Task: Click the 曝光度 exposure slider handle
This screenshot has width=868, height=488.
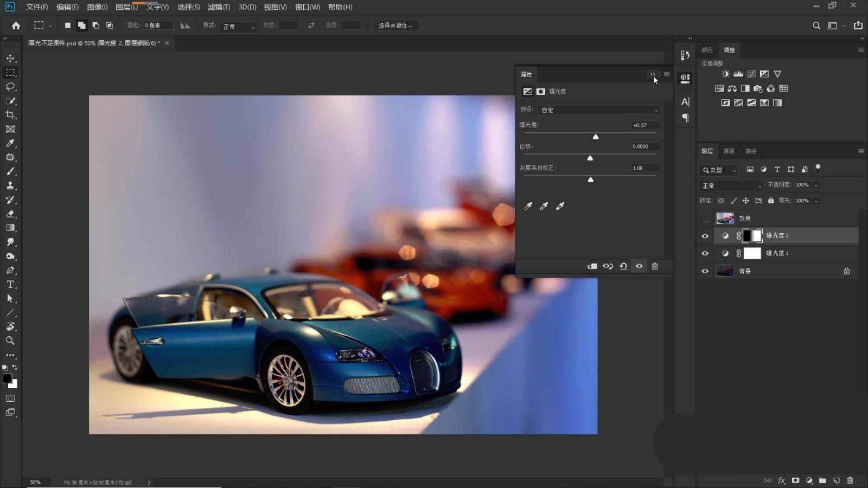Action: [596, 137]
